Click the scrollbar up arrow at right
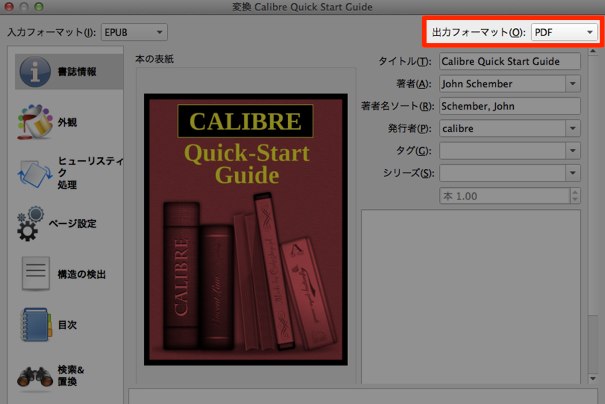Viewport: 605px width, 404px height. [593, 51]
